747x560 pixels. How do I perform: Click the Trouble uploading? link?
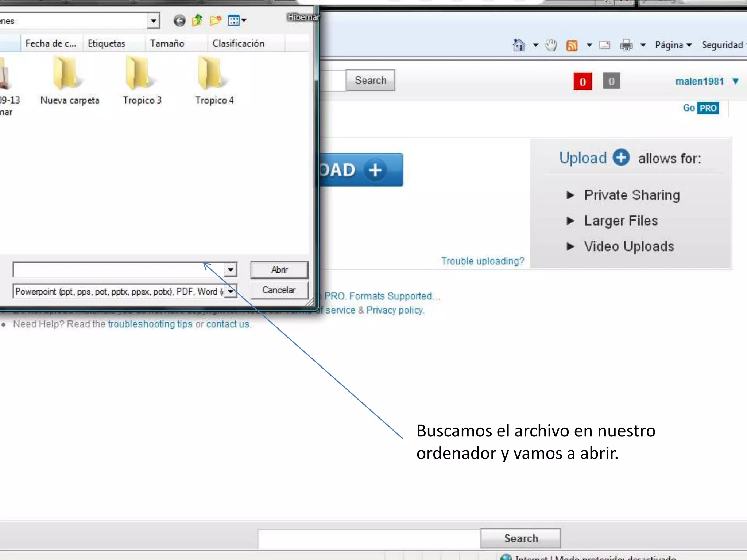[x=482, y=261]
